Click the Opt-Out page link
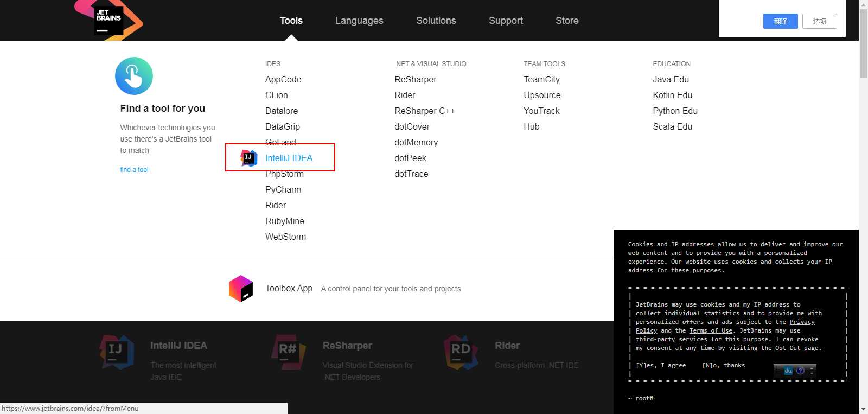The image size is (868, 414). point(796,348)
